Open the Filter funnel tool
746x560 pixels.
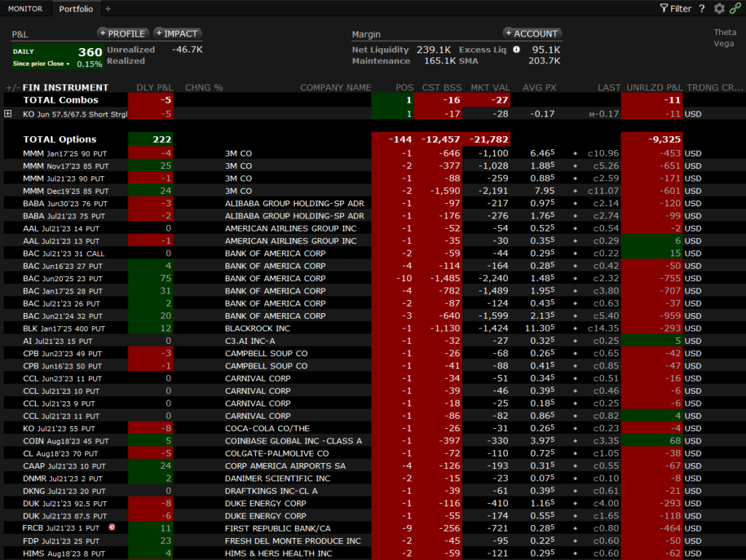point(675,9)
